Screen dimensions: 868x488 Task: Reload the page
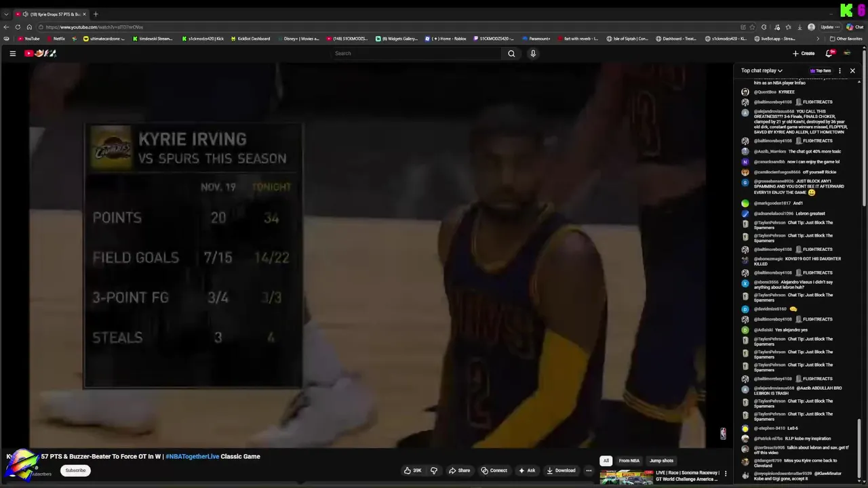(18, 27)
